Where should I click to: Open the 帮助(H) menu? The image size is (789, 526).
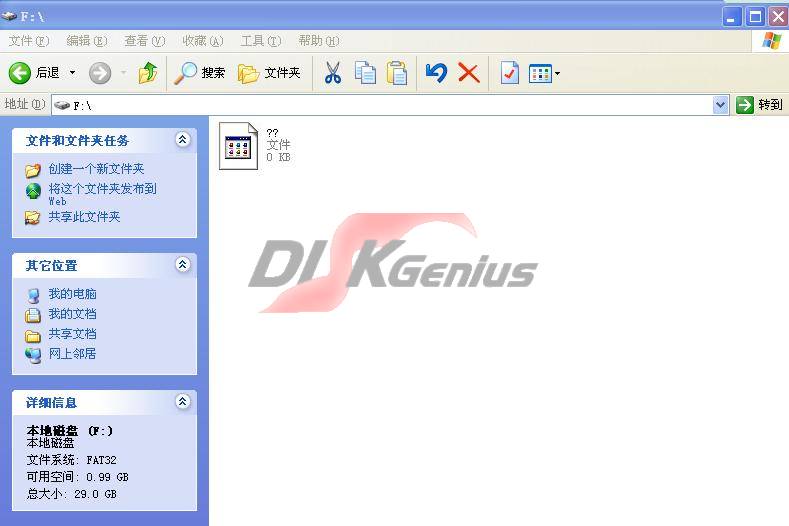[x=319, y=41]
